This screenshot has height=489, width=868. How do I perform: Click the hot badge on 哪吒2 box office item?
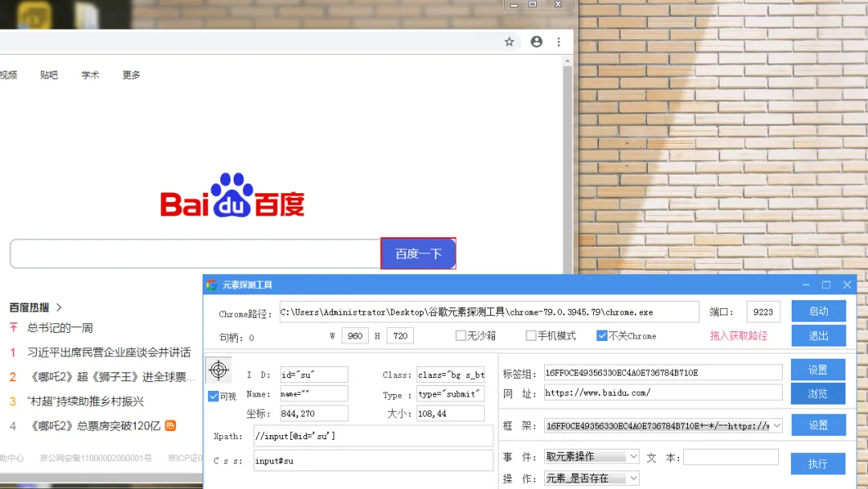pyautogui.click(x=170, y=425)
